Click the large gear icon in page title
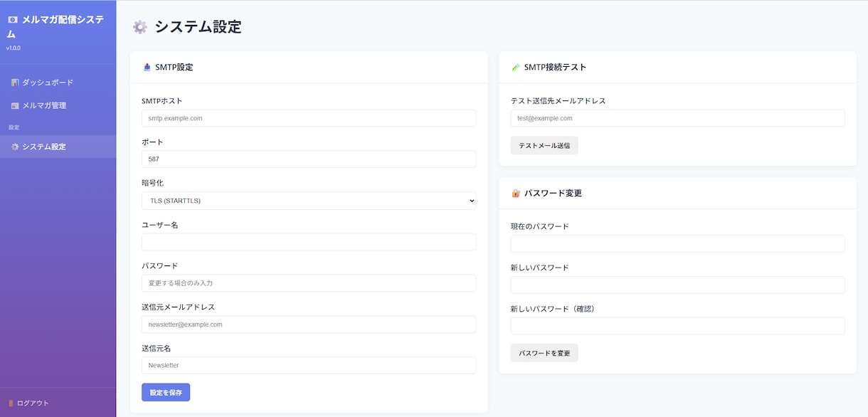 pyautogui.click(x=140, y=27)
